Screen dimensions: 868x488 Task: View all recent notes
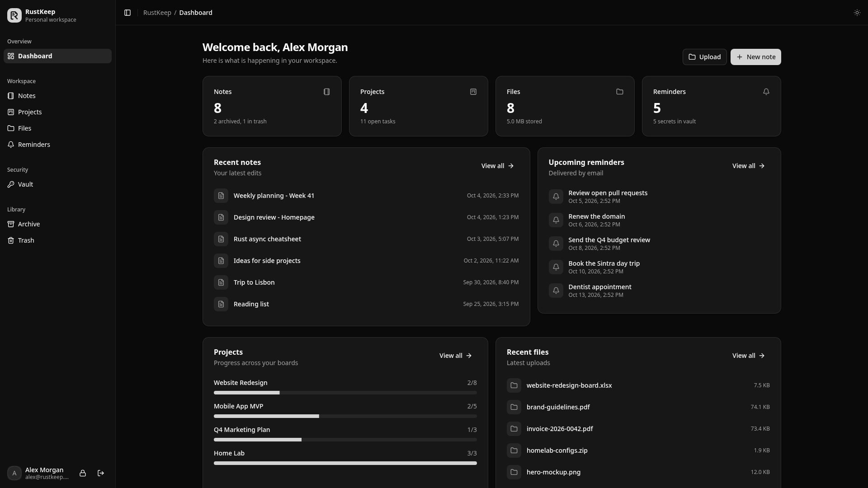pyautogui.click(x=497, y=166)
